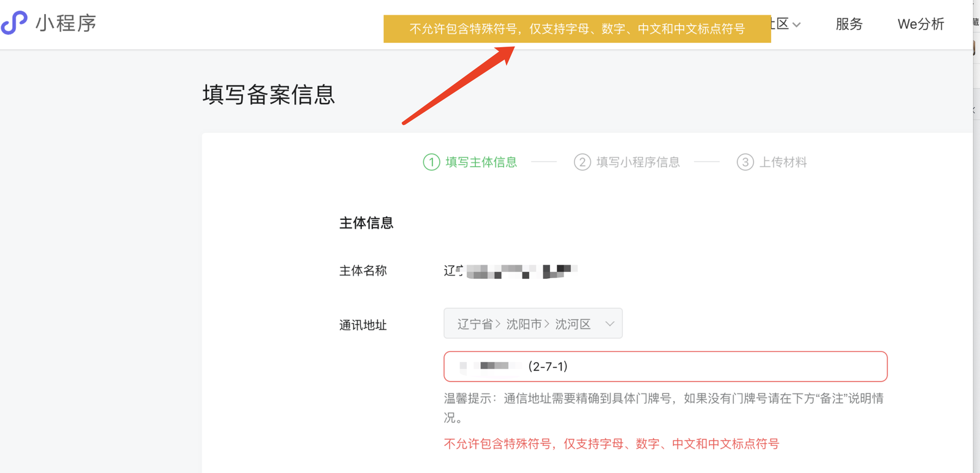
Task: Click the 主体名称 value text
Action: [x=510, y=271]
